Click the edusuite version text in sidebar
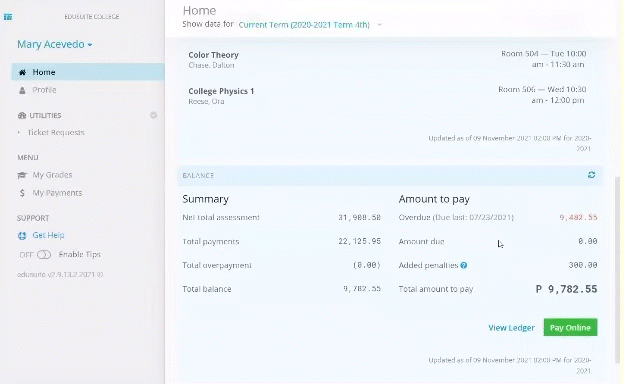This screenshot has width=624, height=384. [60, 275]
